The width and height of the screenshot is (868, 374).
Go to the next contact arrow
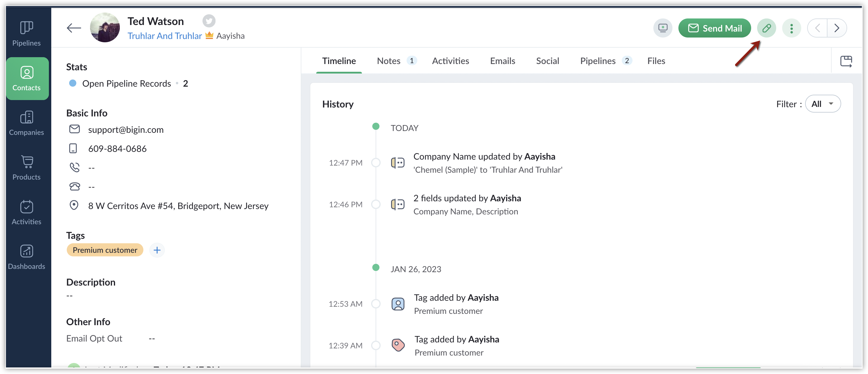coord(837,28)
